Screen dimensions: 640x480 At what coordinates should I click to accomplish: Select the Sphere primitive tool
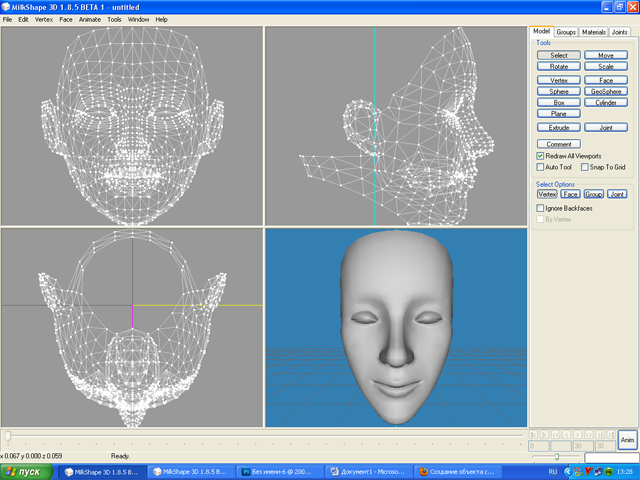[x=558, y=91]
